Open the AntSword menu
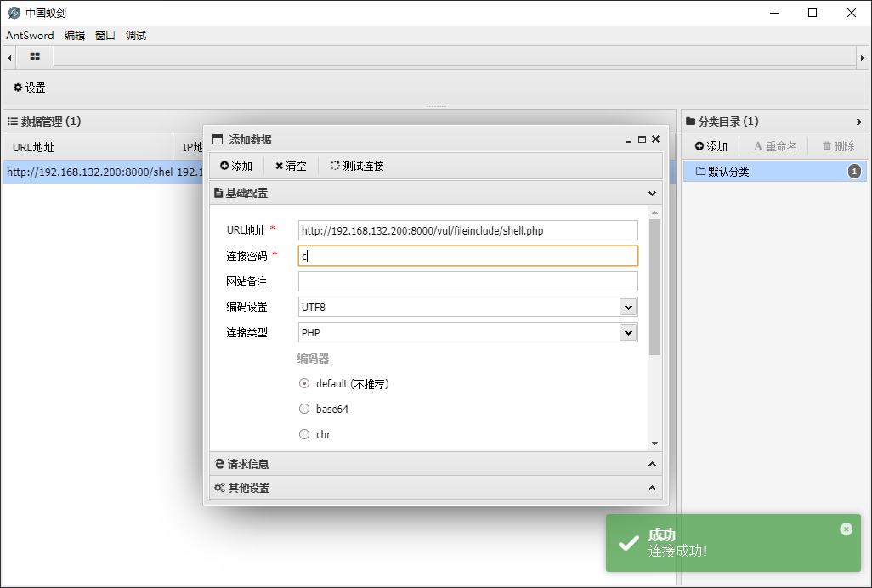872x588 pixels. 30,35
